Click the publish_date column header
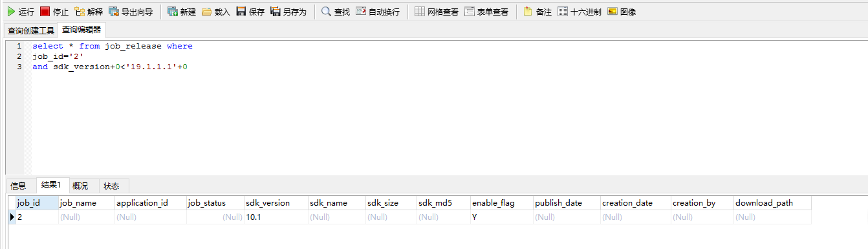Image resolution: width=868 pixels, height=249 pixels. (x=567, y=203)
